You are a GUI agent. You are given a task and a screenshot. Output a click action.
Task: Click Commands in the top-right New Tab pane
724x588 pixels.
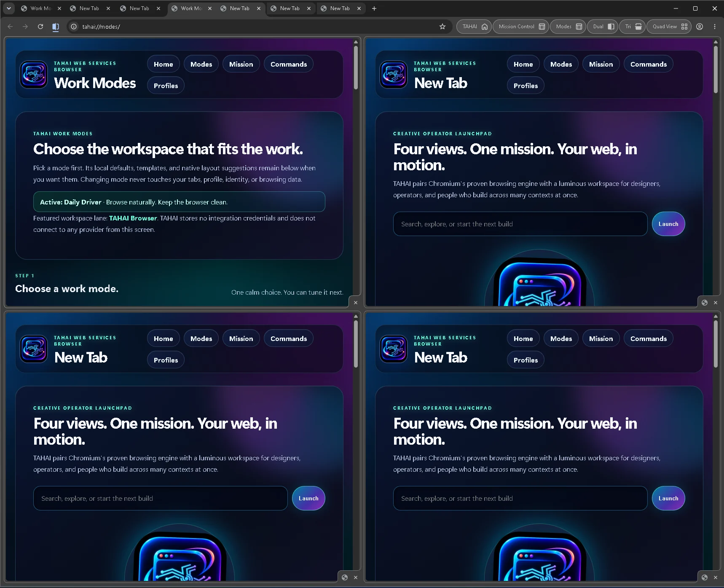point(649,64)
